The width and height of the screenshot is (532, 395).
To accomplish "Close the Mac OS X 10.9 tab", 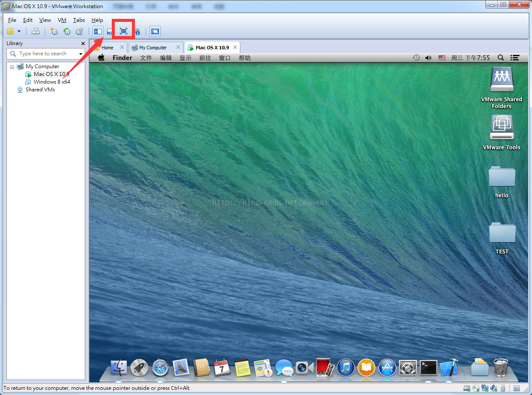I will [x=235, y=47].
